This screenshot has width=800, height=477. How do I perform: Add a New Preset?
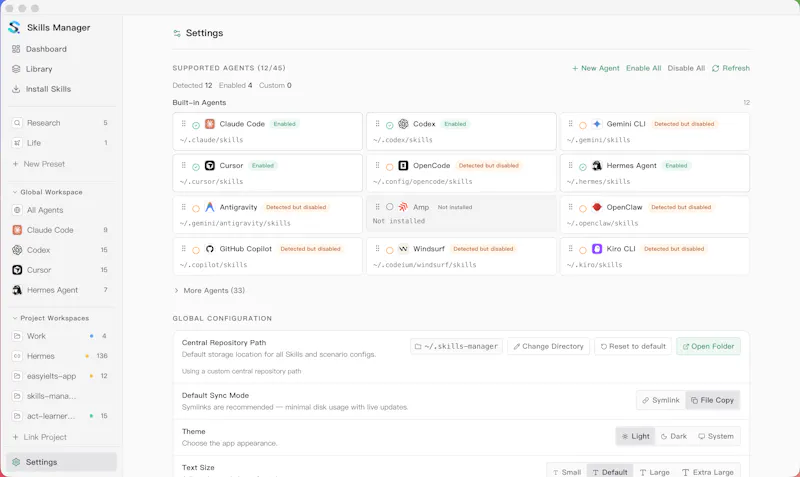coord(39,164)
